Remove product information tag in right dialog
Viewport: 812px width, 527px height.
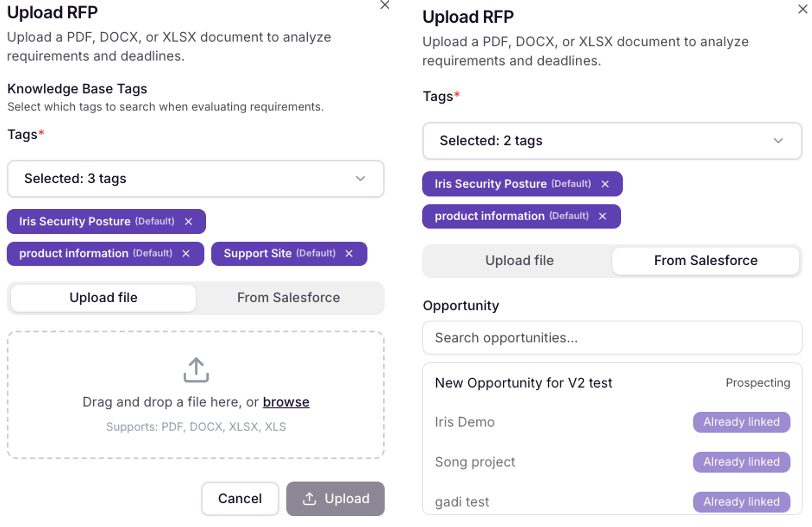coord(602,216)
